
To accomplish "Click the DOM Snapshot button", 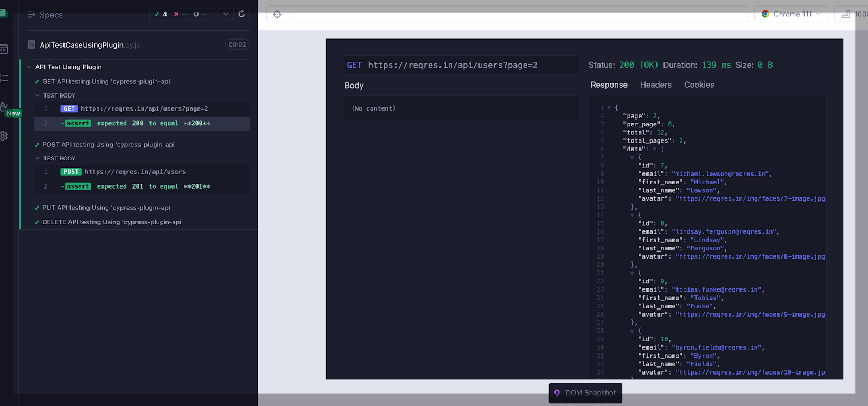I will (x=585, y=393).
